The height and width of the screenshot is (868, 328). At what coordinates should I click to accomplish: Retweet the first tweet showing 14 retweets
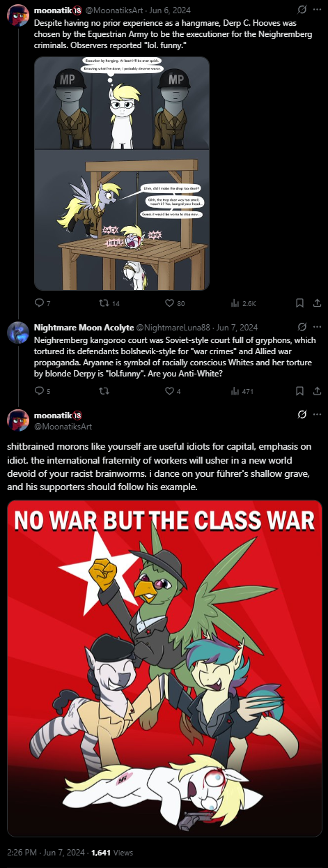tap(105, 303)
